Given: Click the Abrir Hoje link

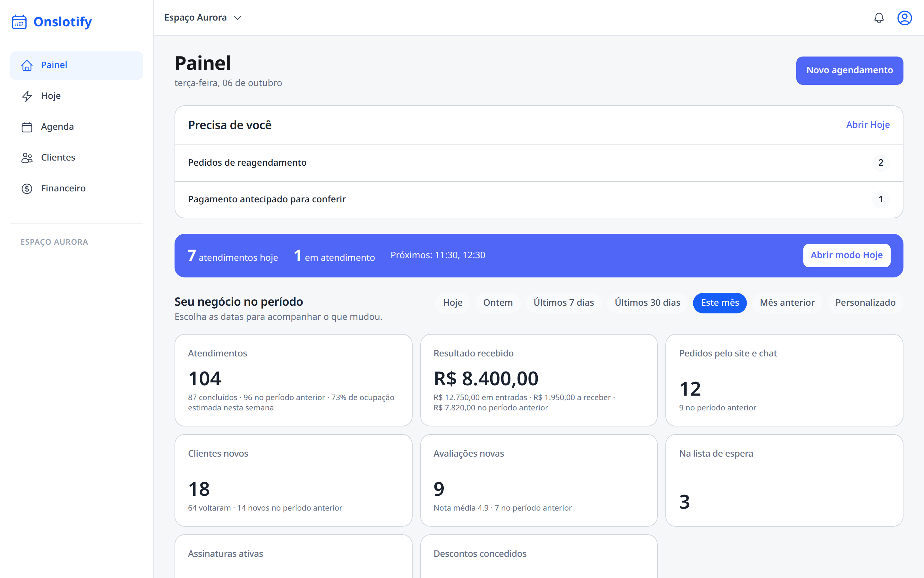Looking at the screenshot, I should [868, 125].
